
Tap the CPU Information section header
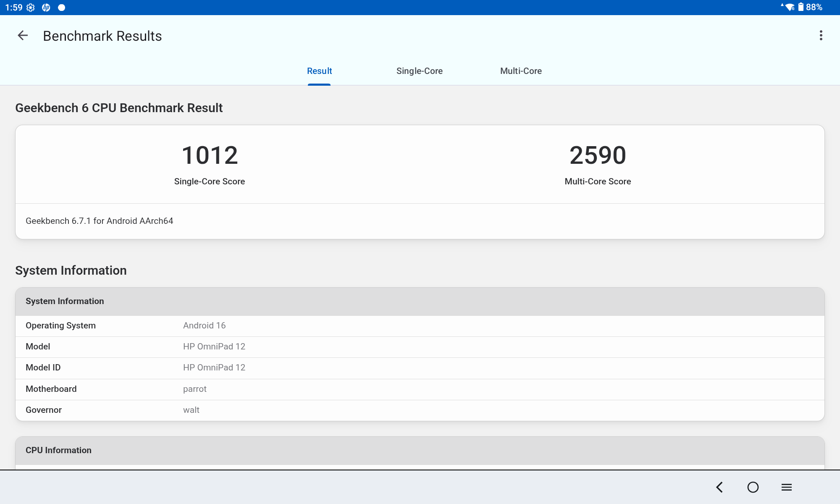(x=420, y=450)
